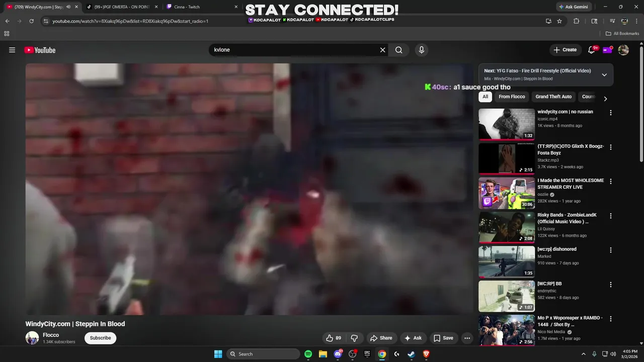Switch to the Cinna - Twitch tab
Screen dimensions: 644x362
(x=201, y=7)
